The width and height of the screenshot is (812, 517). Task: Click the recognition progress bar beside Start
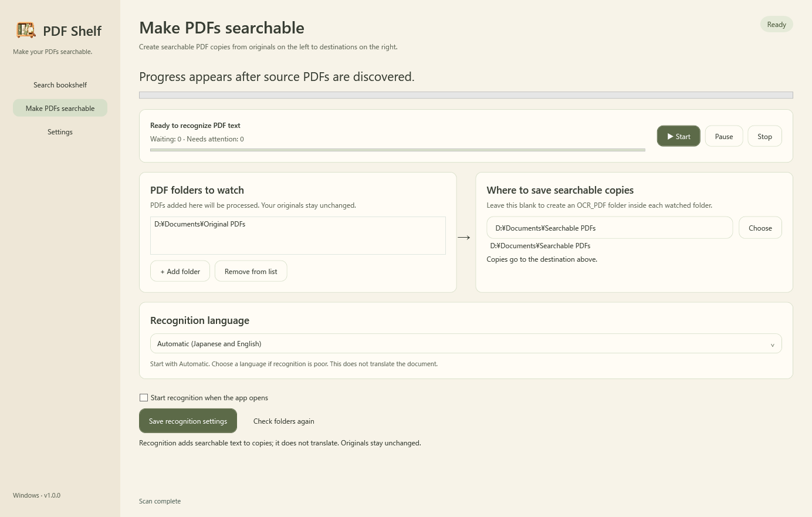click(x=398, y=150)
